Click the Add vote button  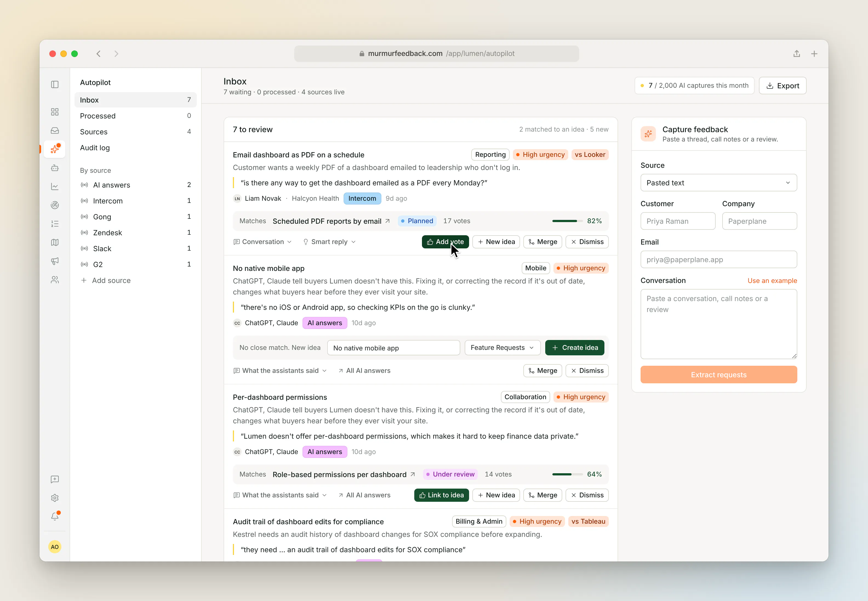tap(445, 242)
